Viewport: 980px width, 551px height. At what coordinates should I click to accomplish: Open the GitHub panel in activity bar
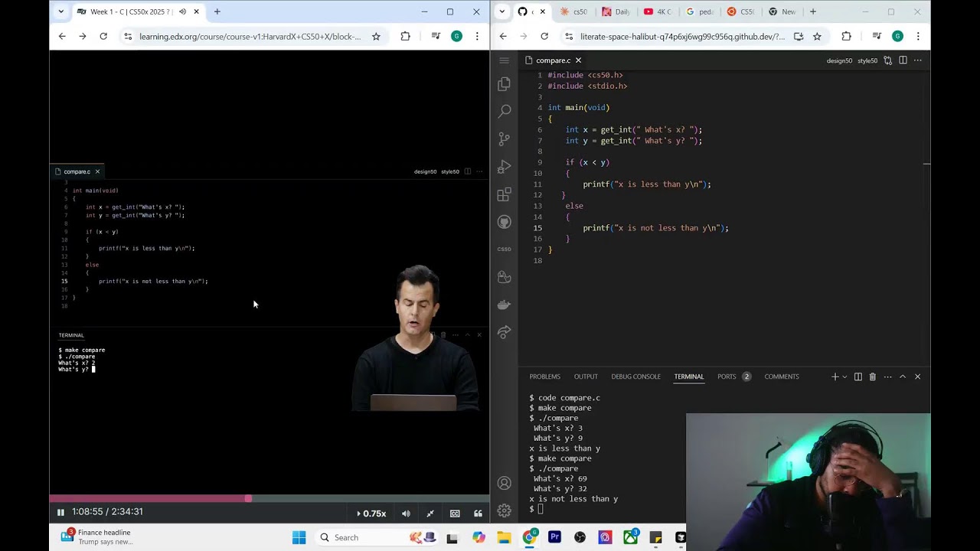click(504, 222)
